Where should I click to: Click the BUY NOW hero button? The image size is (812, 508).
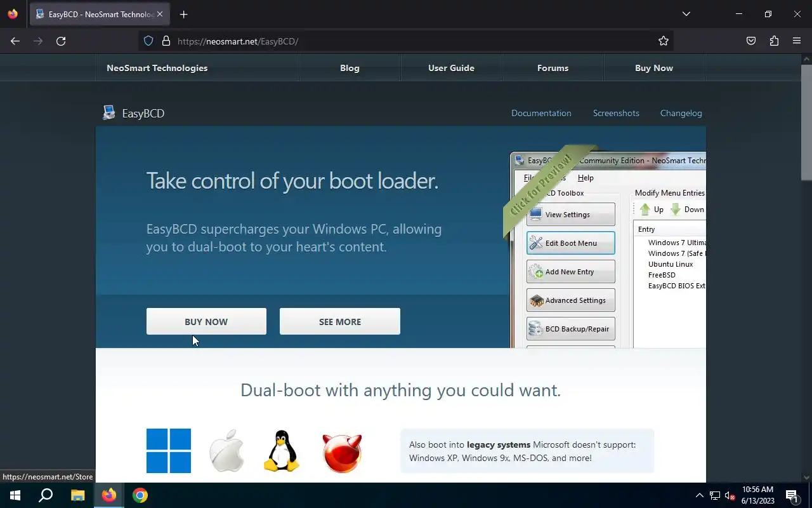coord(206,321)
